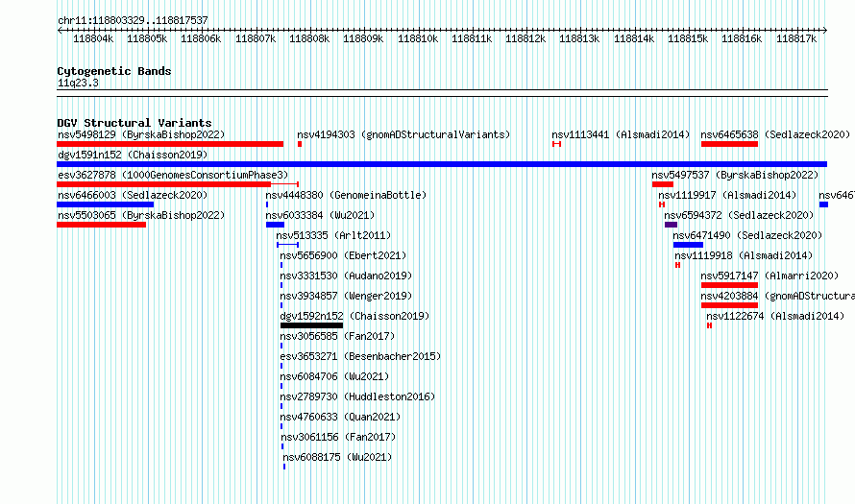Click the black dgv1592n152 variant bar
The width and height of the screenshot is (855, 504).
point(312,325)
